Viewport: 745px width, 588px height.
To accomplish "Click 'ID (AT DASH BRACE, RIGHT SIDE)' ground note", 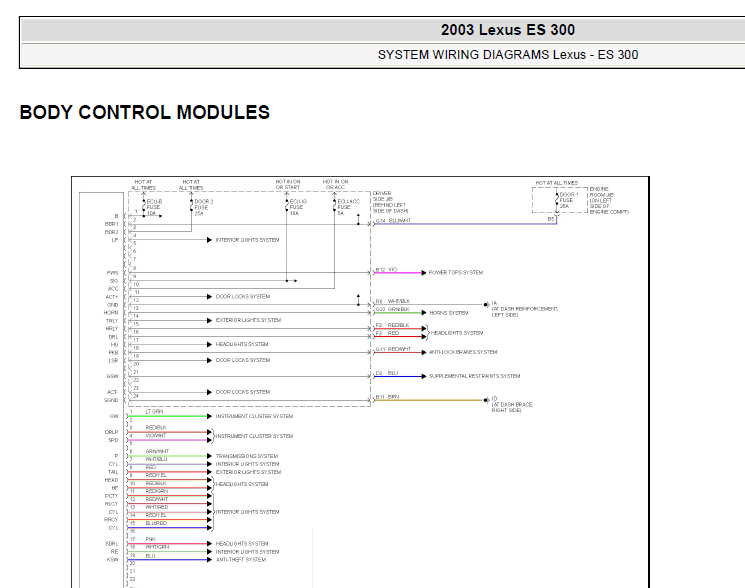I will click(512, 404).
